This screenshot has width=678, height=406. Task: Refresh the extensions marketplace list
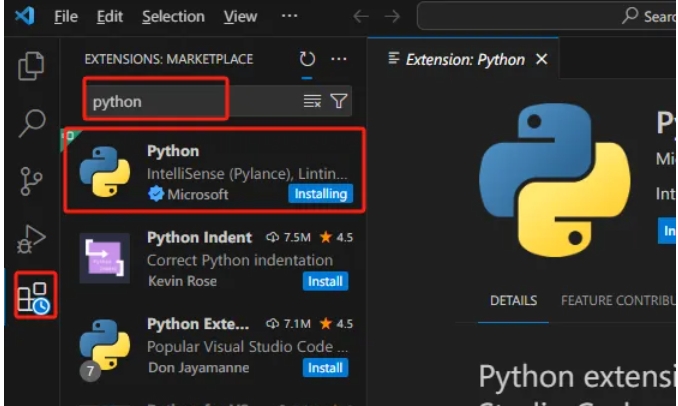(x=307, y=60)
